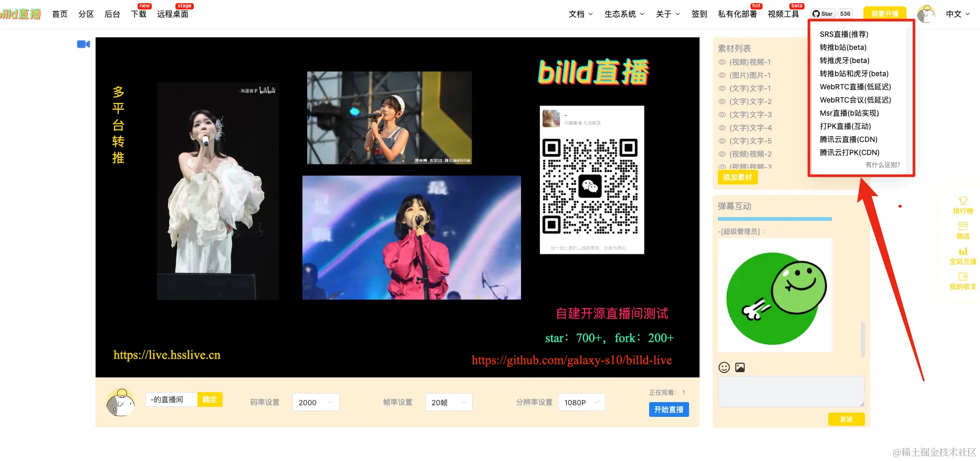Toggle visibility of (文字)文字-4
The image size is (980, 461).
point(722,128)
